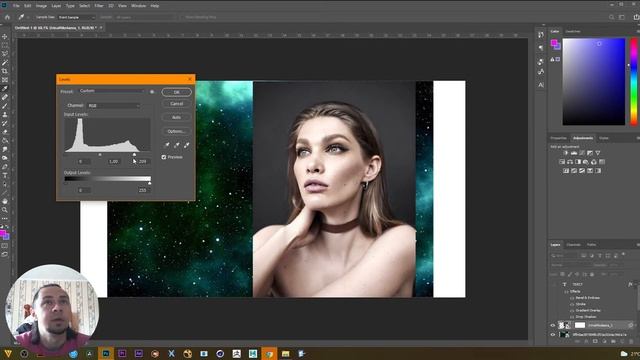Viewport: 640px width, 360px height.
Task: Select the Eyedropper tool in the toolbox
Action: coord(5,89)
